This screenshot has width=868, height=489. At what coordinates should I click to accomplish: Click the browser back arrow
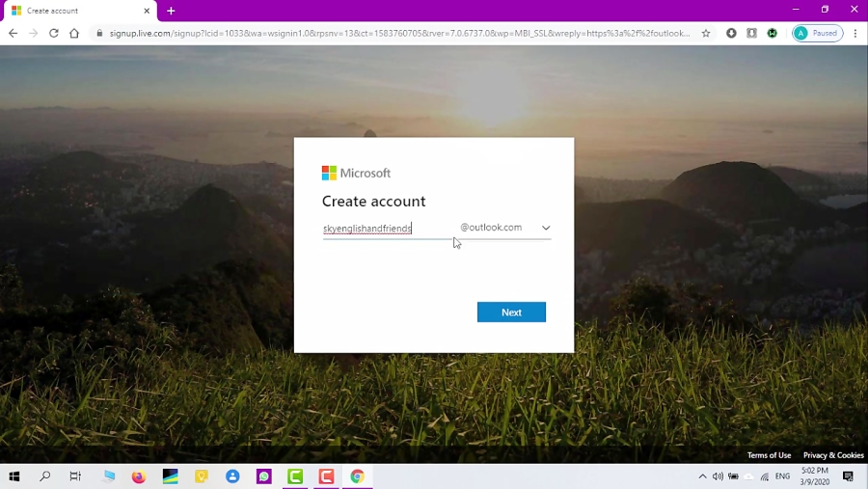pyautogui.click(x=13, y=33)
